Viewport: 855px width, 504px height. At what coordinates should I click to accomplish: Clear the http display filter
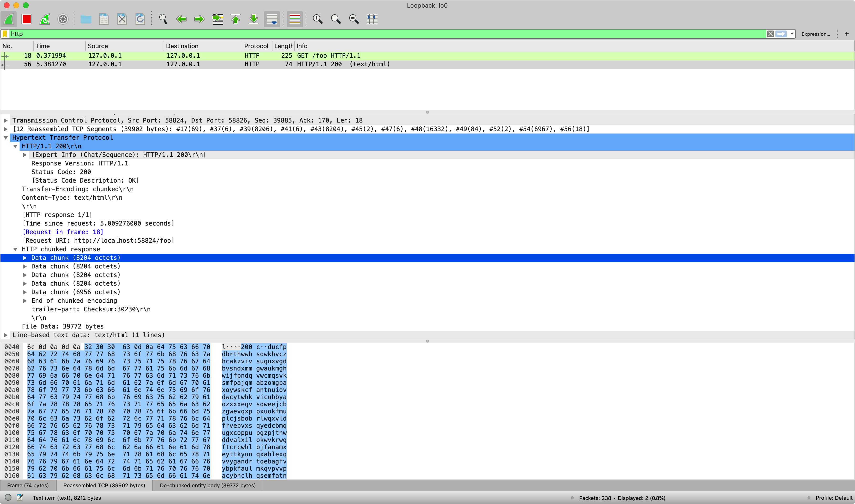[770, 34]
